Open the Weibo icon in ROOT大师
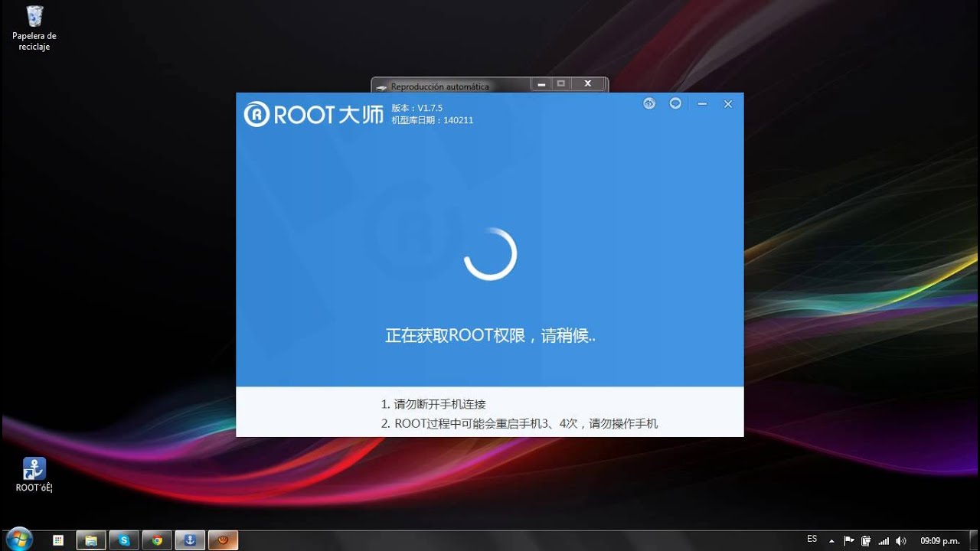The width and height of the screenshot is (980, 551). pos(649,104)
